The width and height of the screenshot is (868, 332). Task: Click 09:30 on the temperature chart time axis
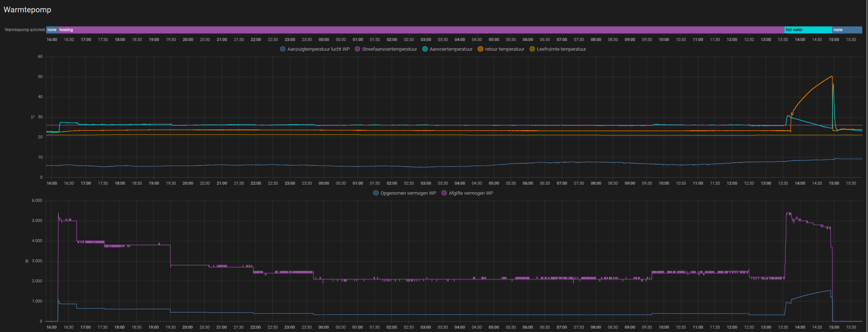coord(647,184)
